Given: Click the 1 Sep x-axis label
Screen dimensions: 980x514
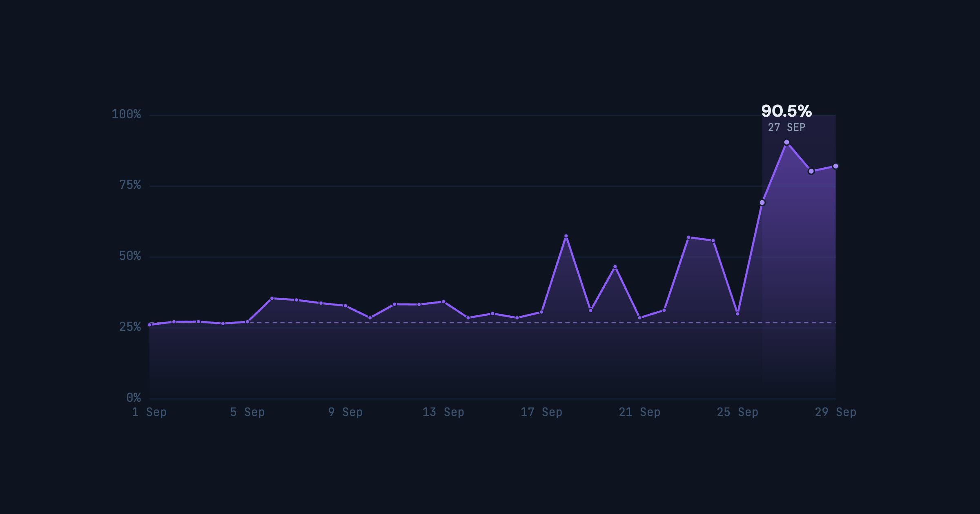Looking at the screenshot, I should point(149,412).
